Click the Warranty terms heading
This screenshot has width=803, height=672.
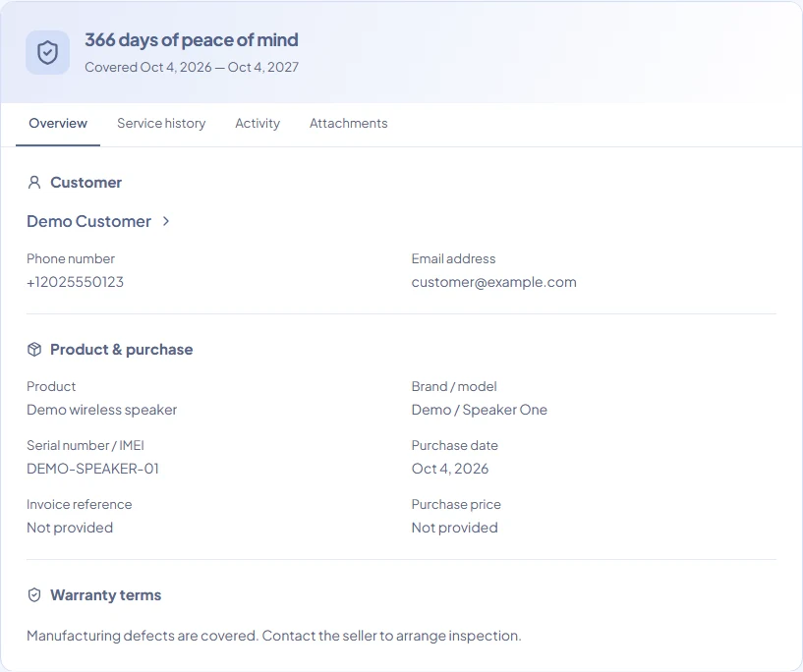(x=105, y=595)
